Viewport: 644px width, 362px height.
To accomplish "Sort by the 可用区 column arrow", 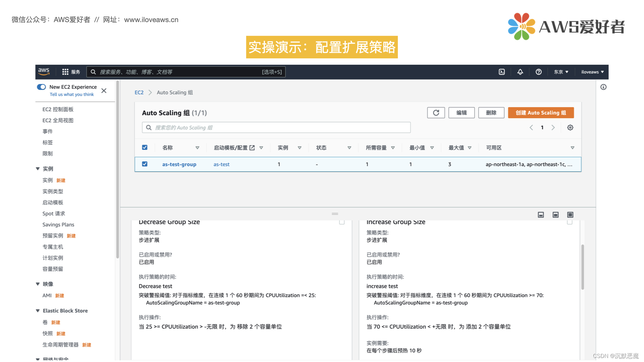I will click(573, 148).
